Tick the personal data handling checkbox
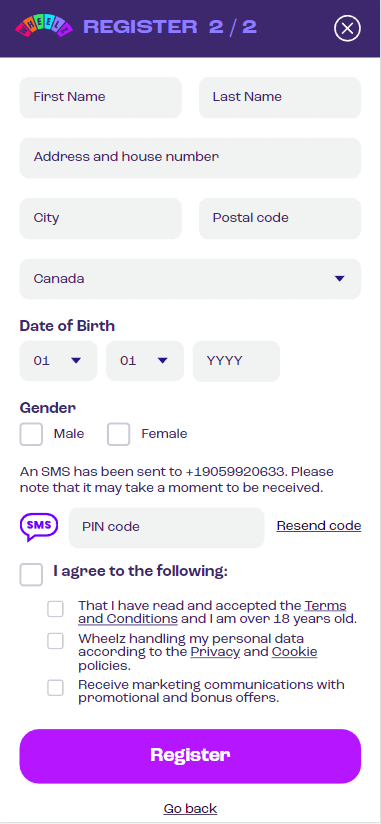Viewport: 381px width, 824px height. pyautogui.click(x=55, y=641)
